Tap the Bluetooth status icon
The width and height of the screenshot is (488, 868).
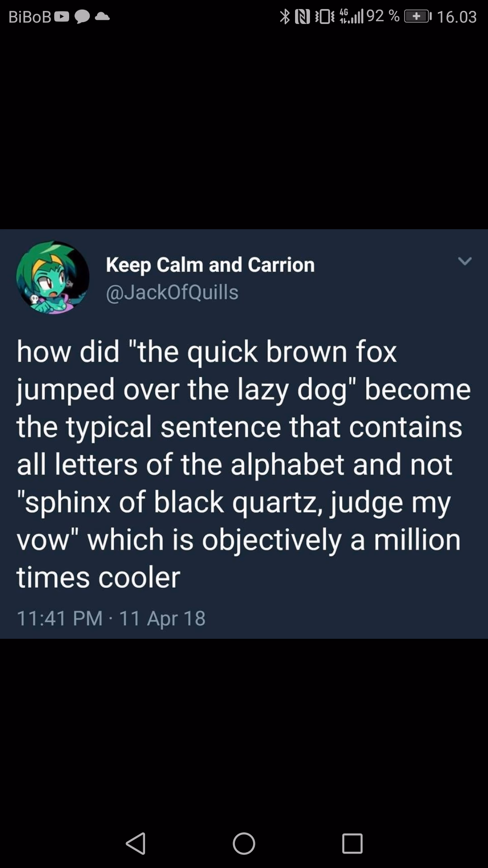(x=285, y=17)
